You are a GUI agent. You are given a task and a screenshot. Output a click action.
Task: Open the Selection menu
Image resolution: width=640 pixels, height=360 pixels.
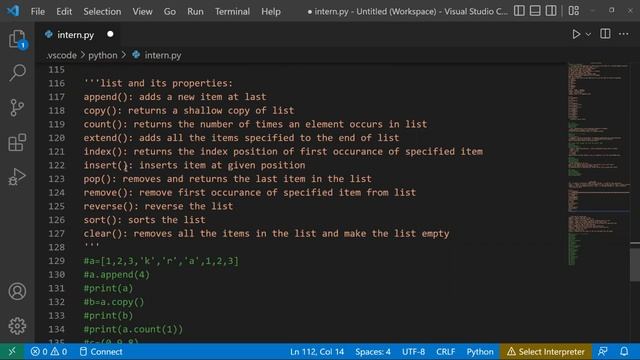click(102, 11)
